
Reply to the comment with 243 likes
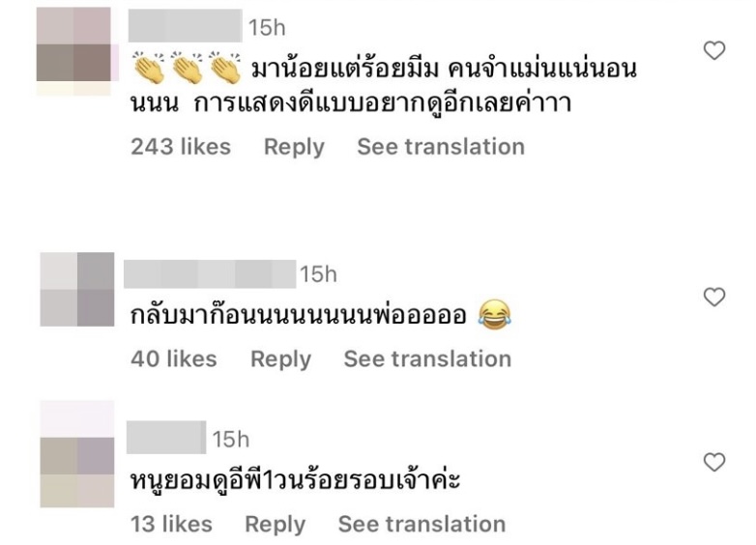[294, 147]
